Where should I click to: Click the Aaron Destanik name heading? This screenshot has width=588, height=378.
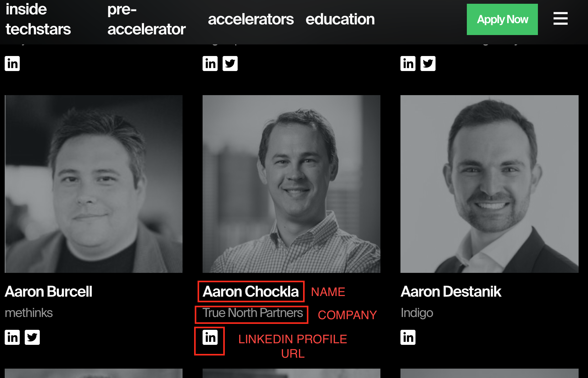[x=451, y=292]
